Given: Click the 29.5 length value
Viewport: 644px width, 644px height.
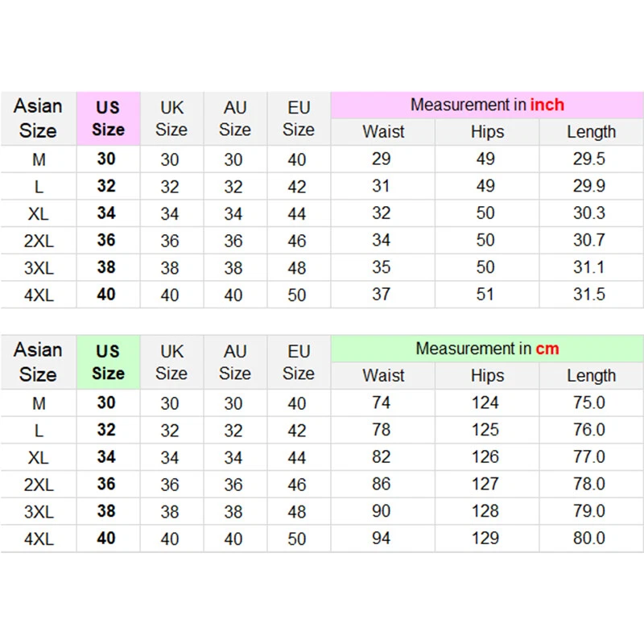Looking at the screenshot, I should click(589, 159).
